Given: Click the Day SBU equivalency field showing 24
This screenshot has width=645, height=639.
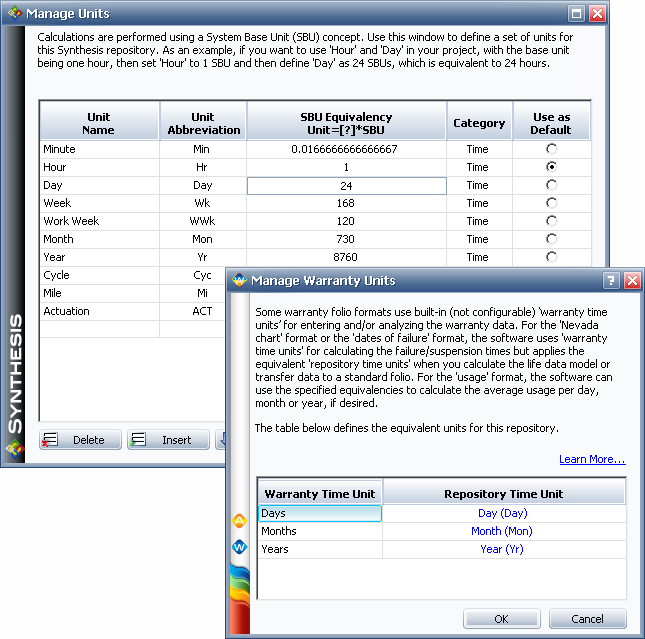Looking at the screenshot, I should coord(346,185).
